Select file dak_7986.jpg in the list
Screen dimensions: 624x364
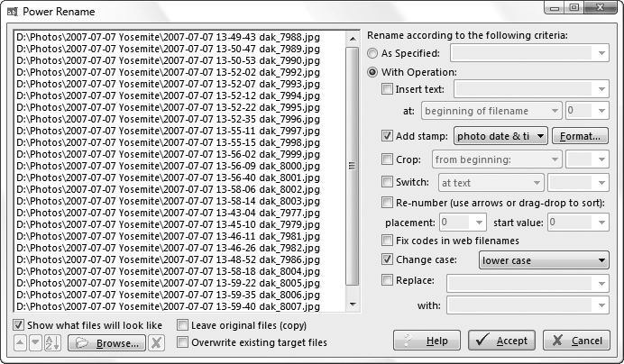[169, 259]
